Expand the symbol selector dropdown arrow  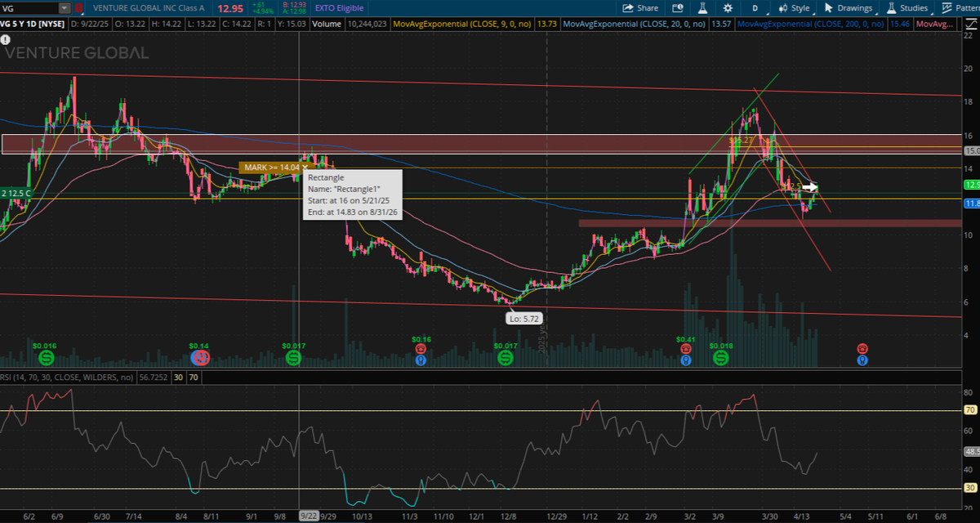[x=65, y=8]
